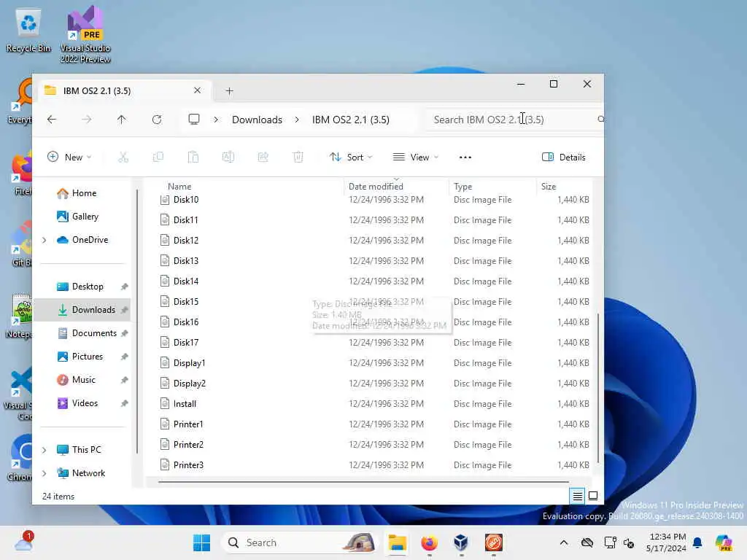Select Downloads in navigation pane
This screenshot has width=747, height=560.
pos(83,310)
